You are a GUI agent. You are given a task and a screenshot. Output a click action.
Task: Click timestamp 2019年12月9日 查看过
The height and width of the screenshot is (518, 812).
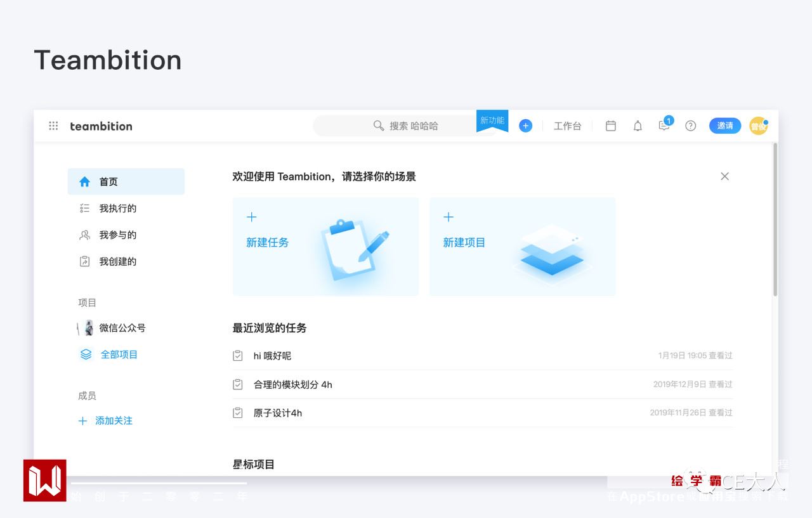[693, 384]
